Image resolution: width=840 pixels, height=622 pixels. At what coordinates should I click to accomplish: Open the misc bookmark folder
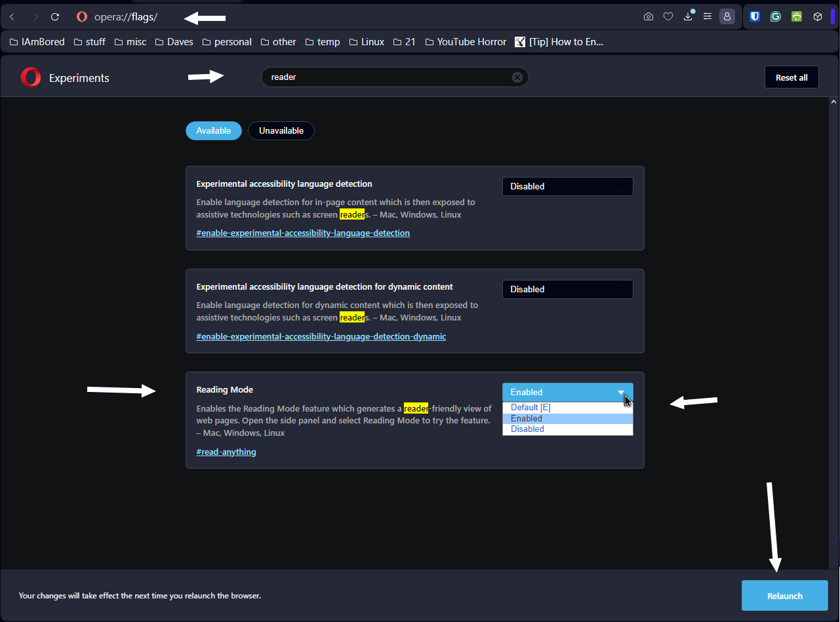130,42
